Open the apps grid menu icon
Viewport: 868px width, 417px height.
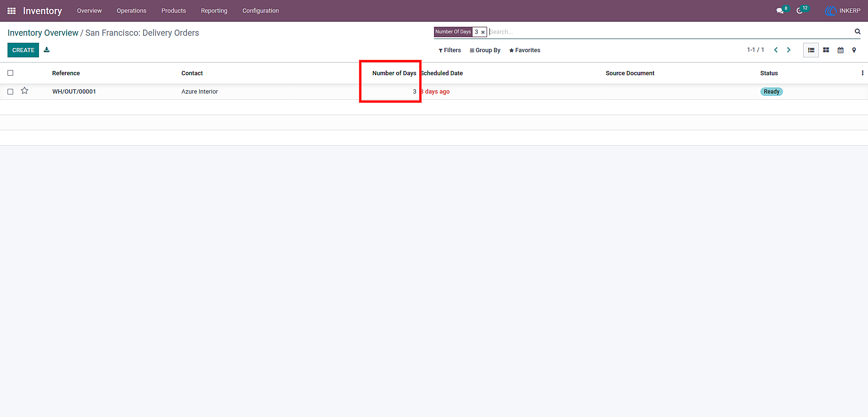(12, 11)
